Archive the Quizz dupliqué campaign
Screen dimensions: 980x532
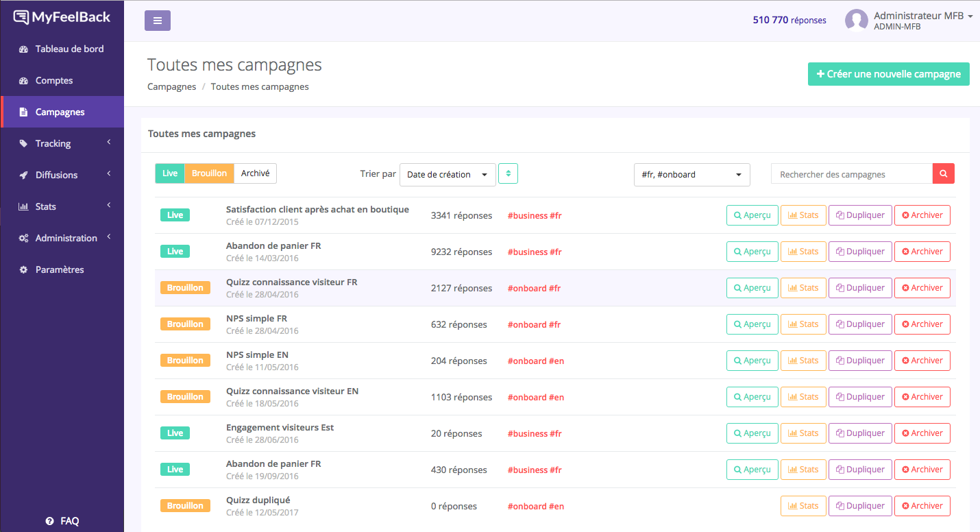[x=922, y=506]
